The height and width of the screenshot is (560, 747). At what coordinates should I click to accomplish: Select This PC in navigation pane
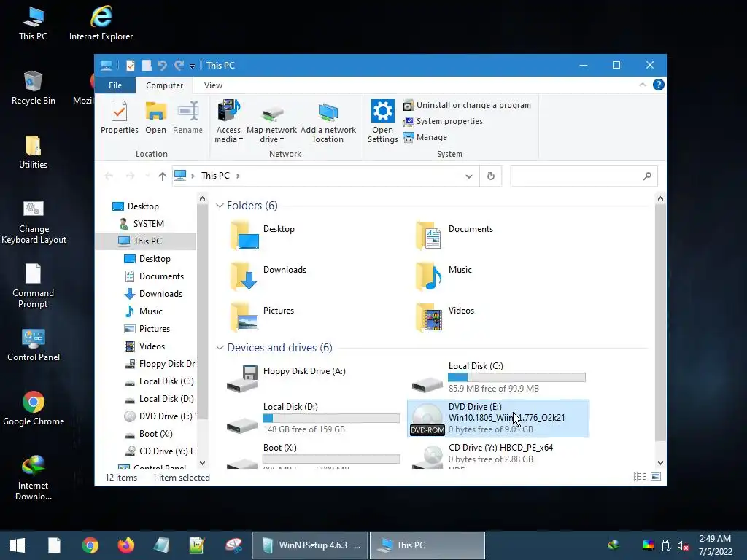(x=146, y=241)
